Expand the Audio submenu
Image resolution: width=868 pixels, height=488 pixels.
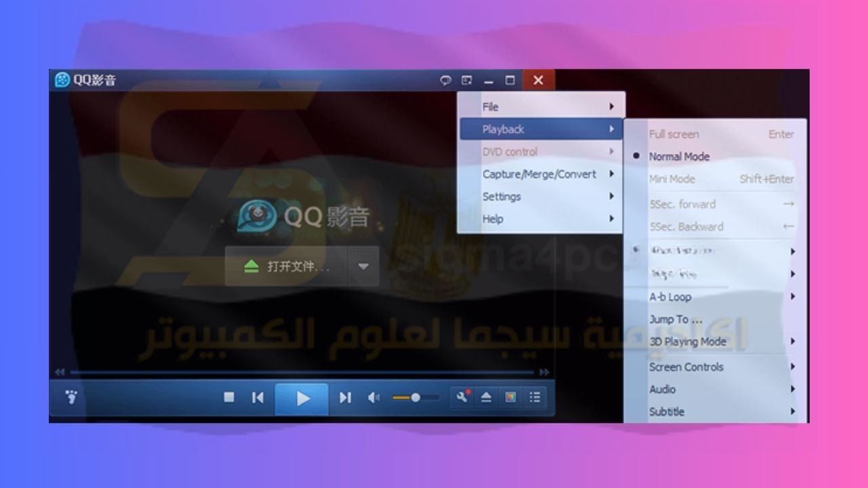point(715,388)
